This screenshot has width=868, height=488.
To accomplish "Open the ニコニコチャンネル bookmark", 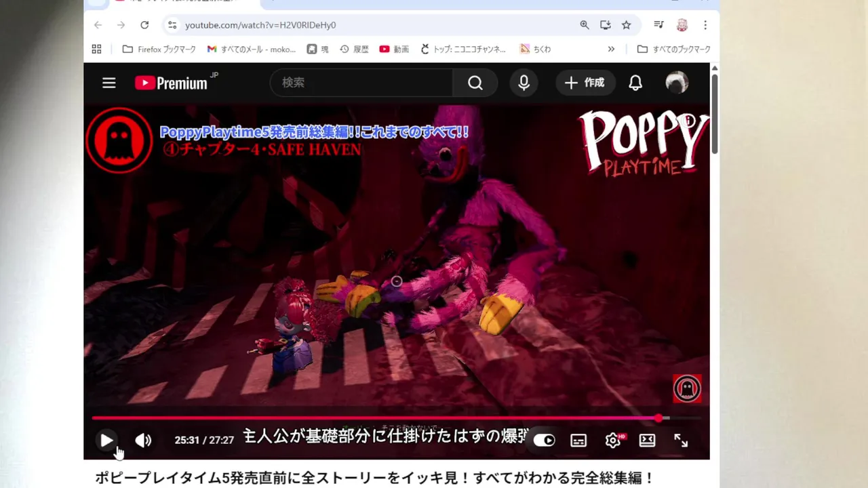I will 463,49.
